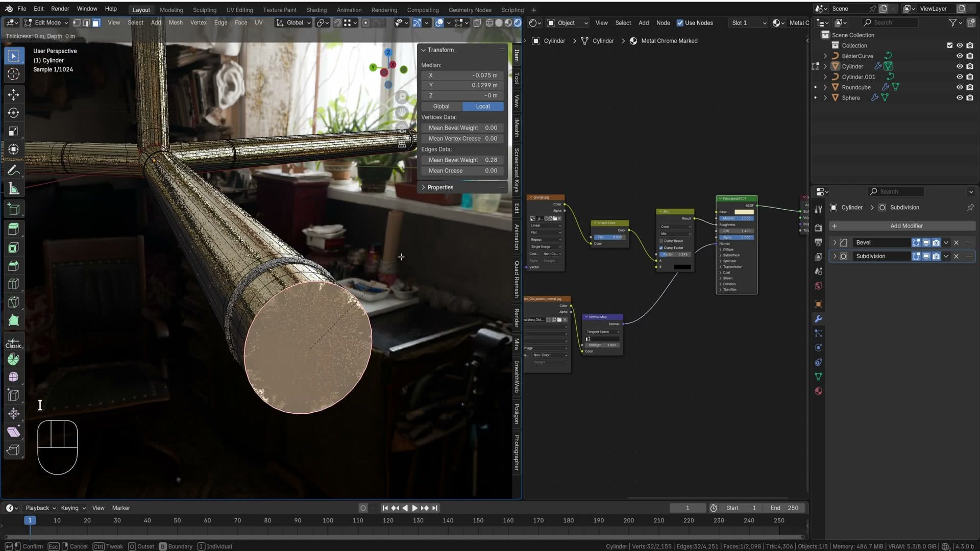
Task: Switch to edge select mode
Action: [86, 22]
